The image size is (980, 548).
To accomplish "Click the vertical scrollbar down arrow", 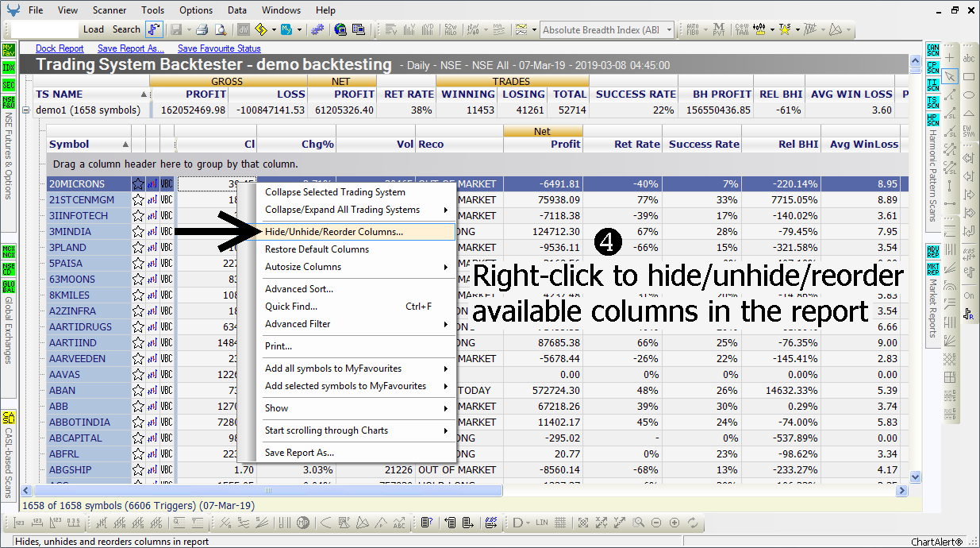I will tap(915, 477).
